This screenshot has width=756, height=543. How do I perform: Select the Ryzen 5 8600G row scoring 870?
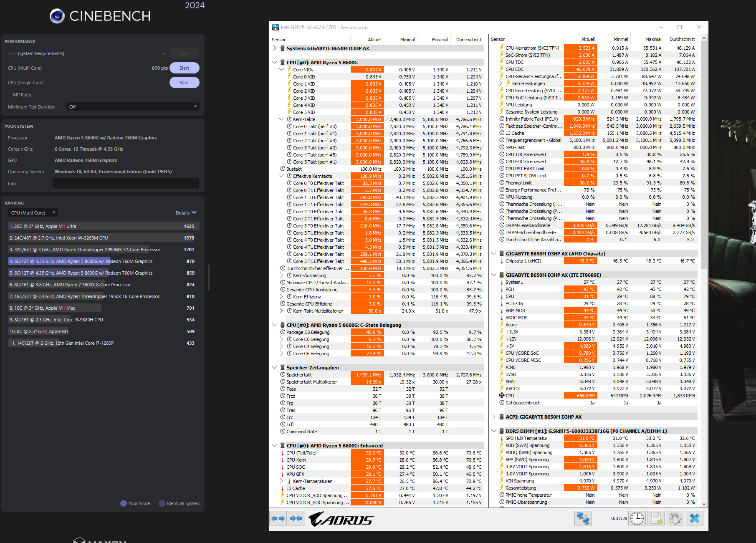pos(104,261)
